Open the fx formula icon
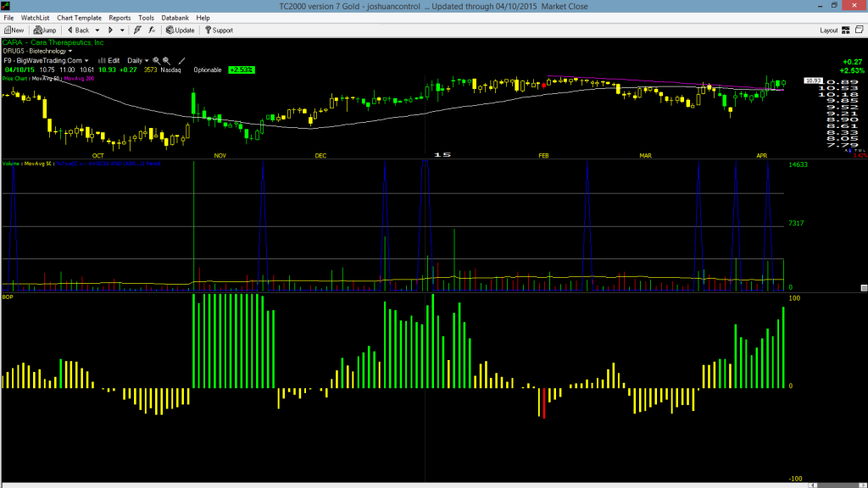 (x=152, y=30)
